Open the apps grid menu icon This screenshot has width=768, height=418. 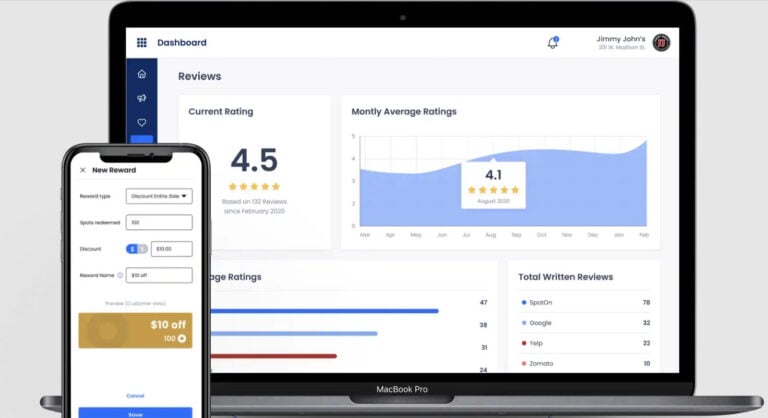142,43
